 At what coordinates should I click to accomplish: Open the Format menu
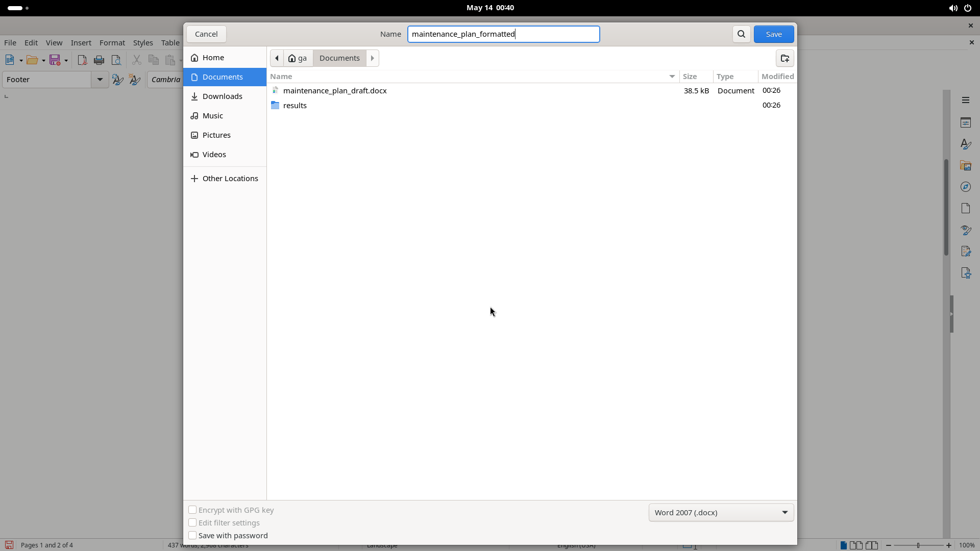[x=112, y=43]
